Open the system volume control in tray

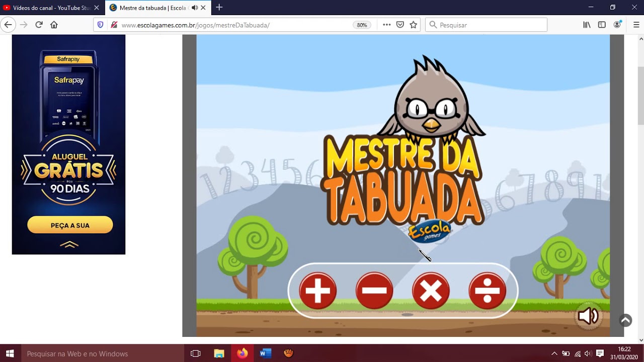tap(588, 353)
